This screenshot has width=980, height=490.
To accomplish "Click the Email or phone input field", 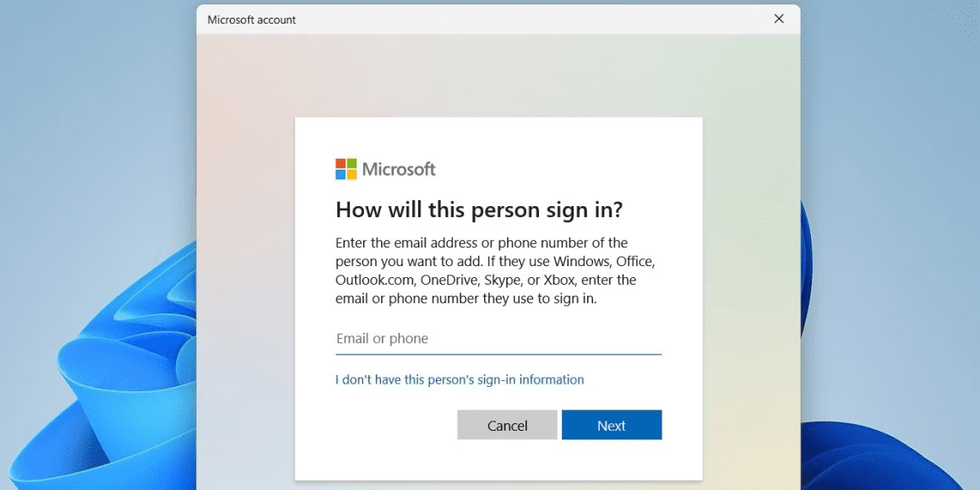I will (x=498, y=340).
